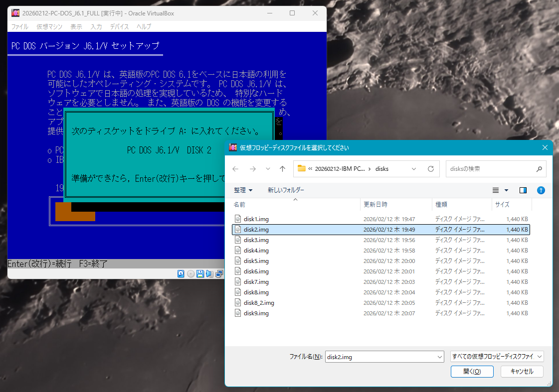This screenshot has height=392, width=559.
Task: Click the disksの検索 search field
Action: pos(491,169)
